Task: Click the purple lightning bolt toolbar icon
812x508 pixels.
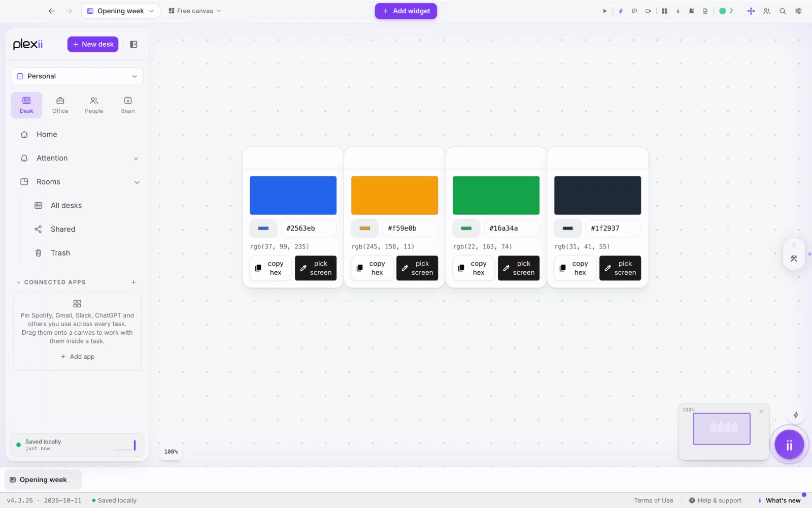Action: coord(621,11)
